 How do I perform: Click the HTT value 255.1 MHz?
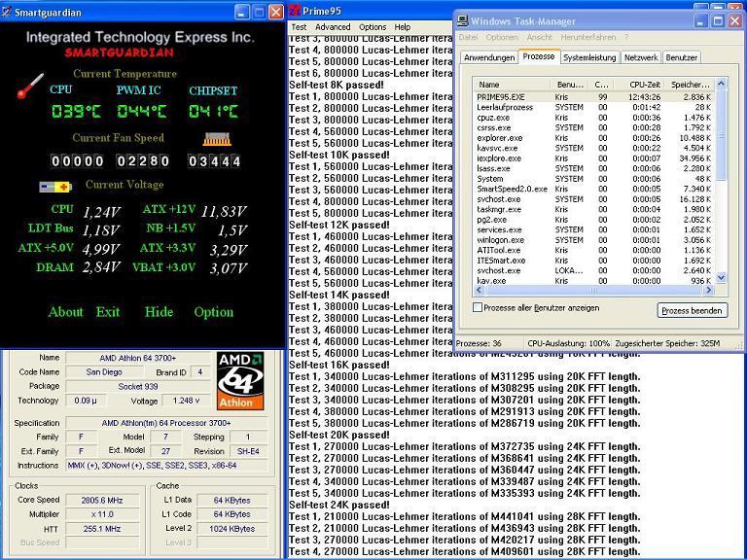pyautogui.click(x=102, y=529)
